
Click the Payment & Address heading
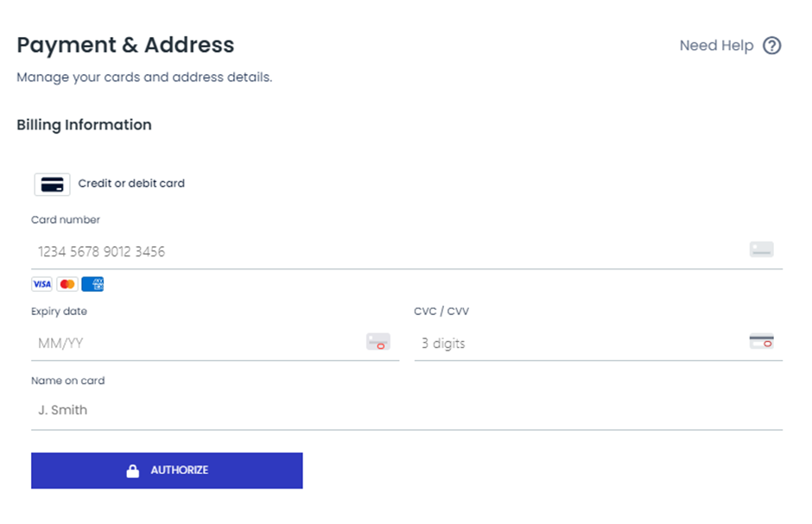coord(125,45)
